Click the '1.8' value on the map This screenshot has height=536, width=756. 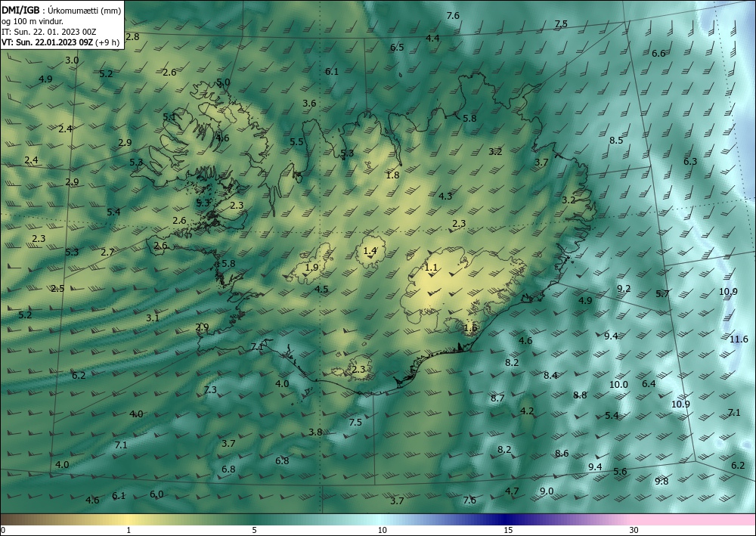click(x=393, y=175)
